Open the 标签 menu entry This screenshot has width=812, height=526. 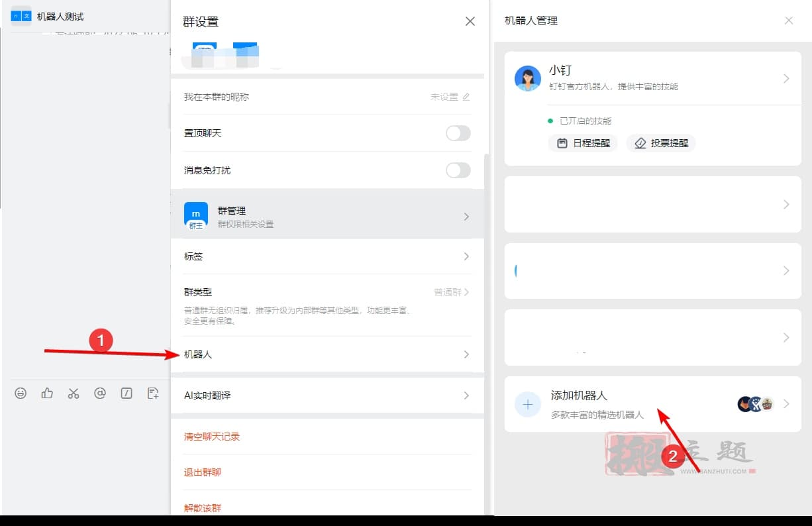[x=327, y=256]
